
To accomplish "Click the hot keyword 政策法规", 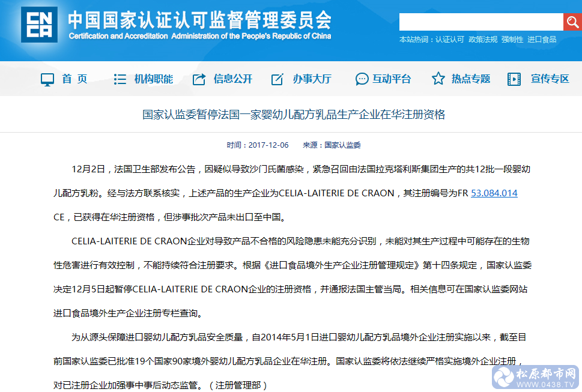I will click(x=483, y=40).
